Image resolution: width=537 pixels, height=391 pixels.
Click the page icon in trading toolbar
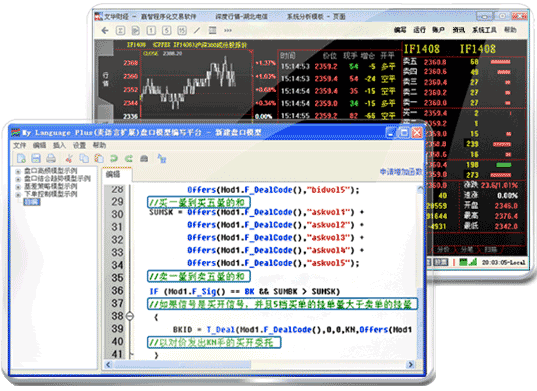(x=136, y=31)
